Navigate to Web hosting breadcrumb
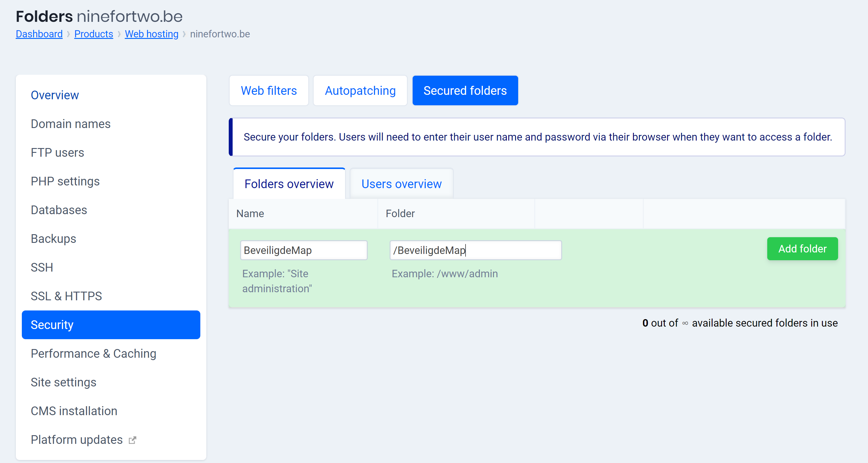868x463 pixels. 151,34
